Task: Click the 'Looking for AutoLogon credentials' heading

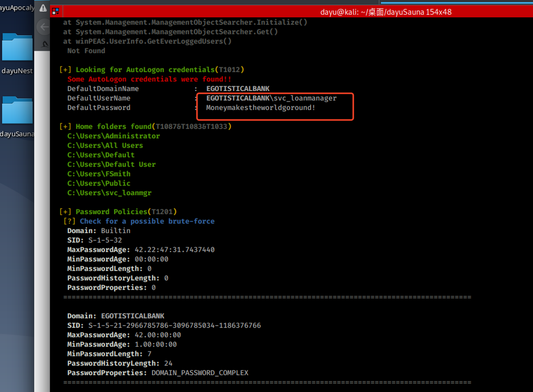Action: pos(152,70)
